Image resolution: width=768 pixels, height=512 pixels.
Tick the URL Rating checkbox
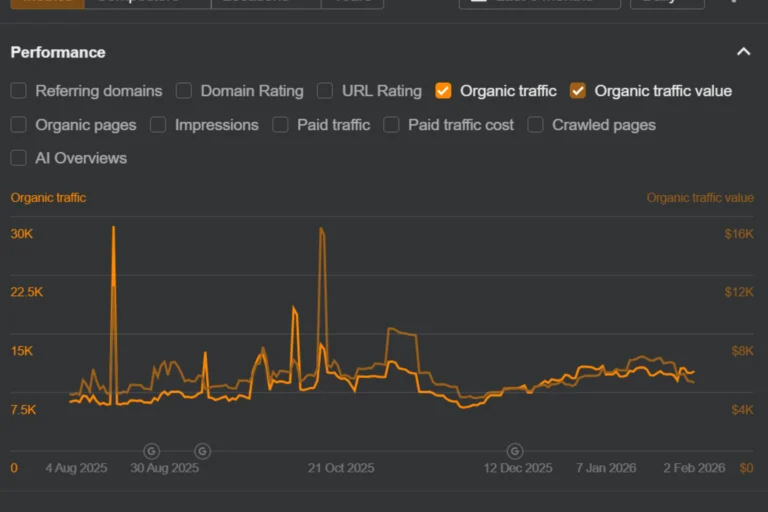coord(325,91)
